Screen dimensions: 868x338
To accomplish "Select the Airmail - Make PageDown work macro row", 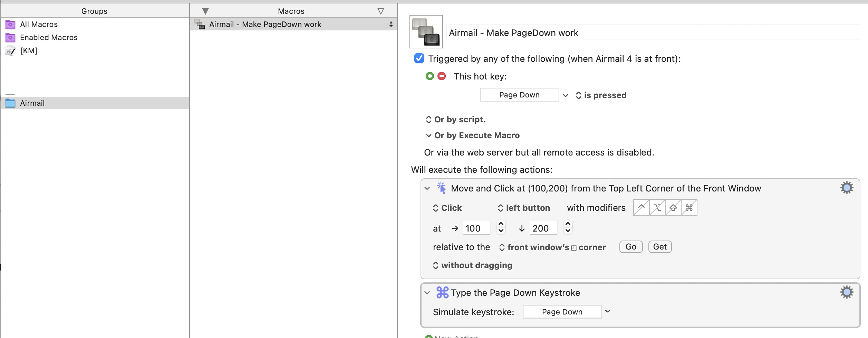I will (x=293, y=24).
